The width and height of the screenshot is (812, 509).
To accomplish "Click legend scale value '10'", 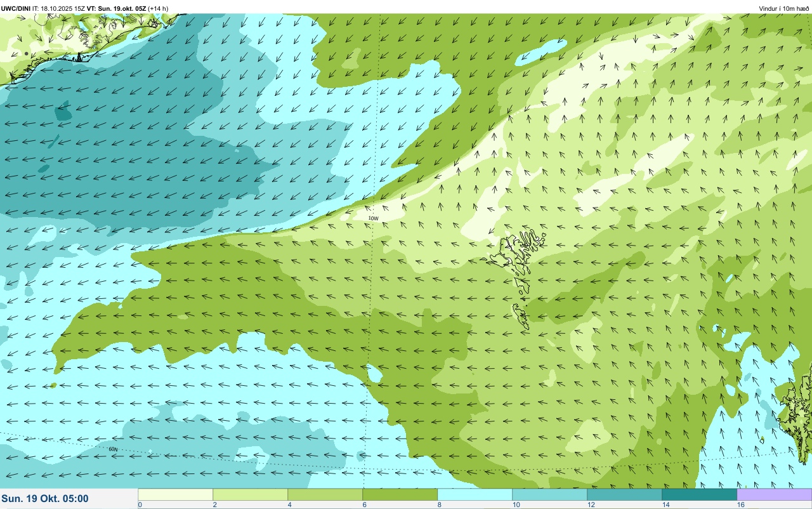I will (516, 505).
